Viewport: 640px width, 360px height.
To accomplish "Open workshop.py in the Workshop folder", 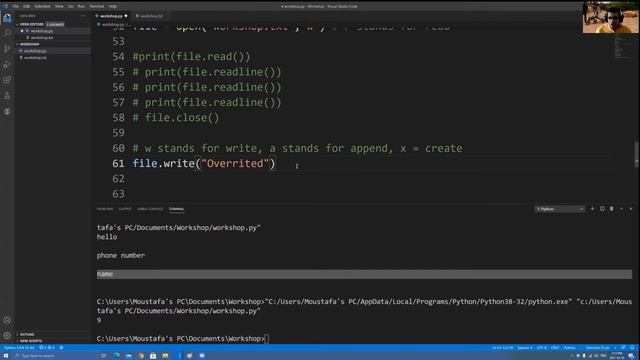I will coord(53,51).
